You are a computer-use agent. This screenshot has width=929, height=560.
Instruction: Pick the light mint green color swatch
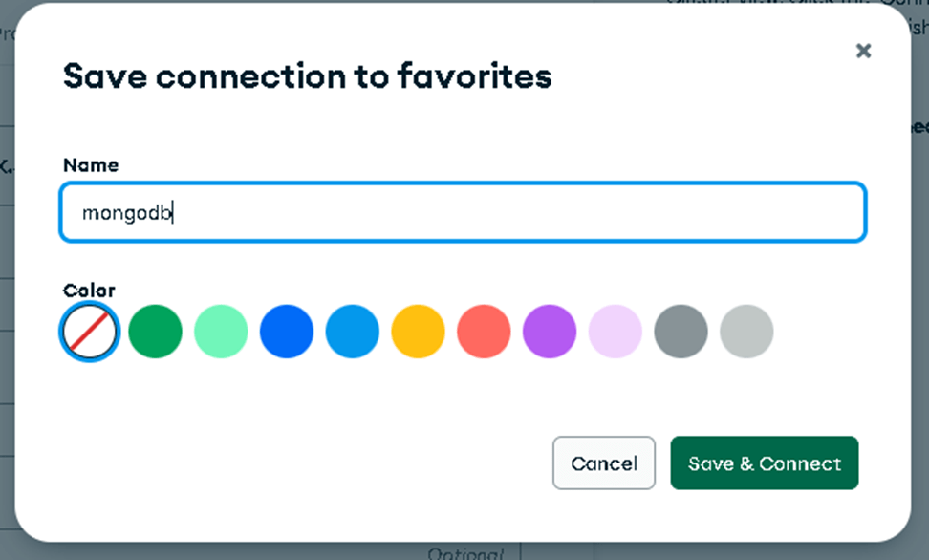tap(221, 332)
